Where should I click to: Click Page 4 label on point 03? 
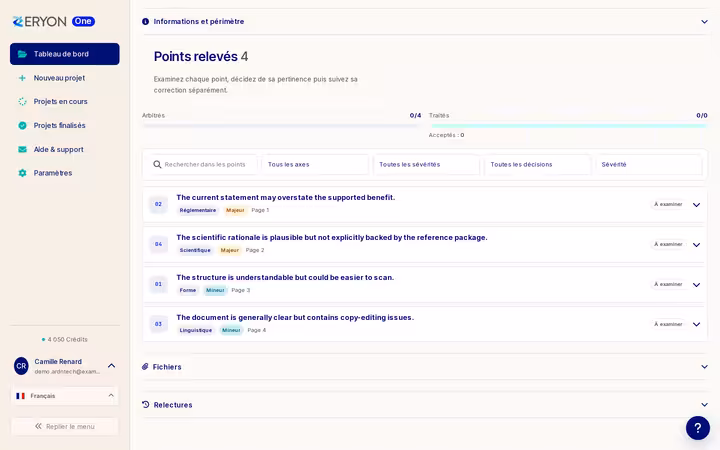pos(257,330)
